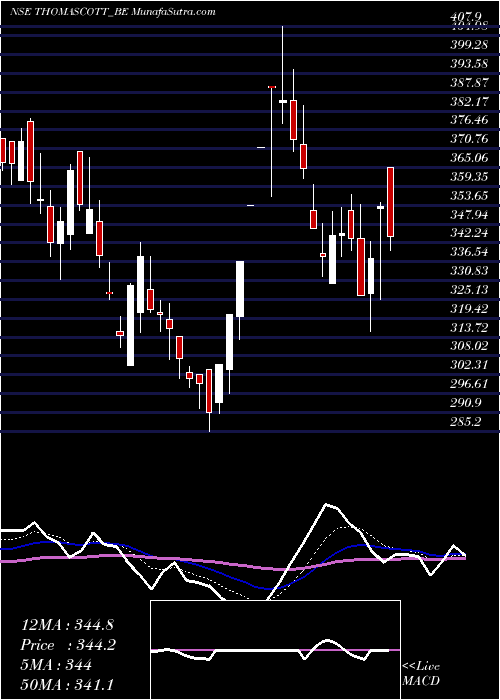Click the NSE THOMASCOTT_BE MunafaSutra.com chart title
The image size is (500, 700).
(112, 12)
